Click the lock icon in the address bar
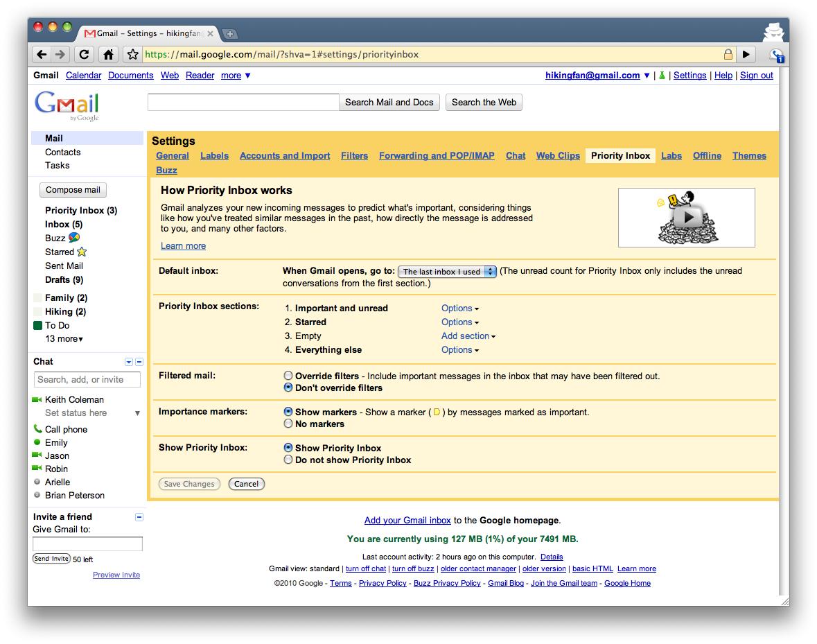 pos(728,54)
